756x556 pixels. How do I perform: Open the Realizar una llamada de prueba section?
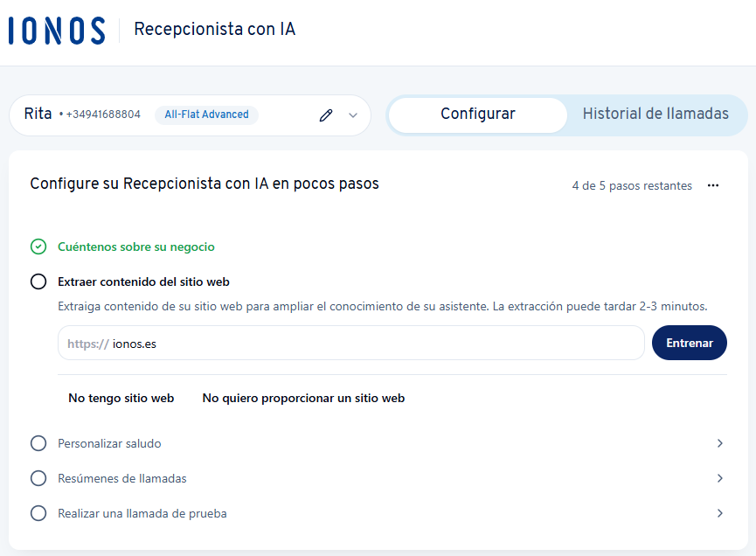(719, 513)
